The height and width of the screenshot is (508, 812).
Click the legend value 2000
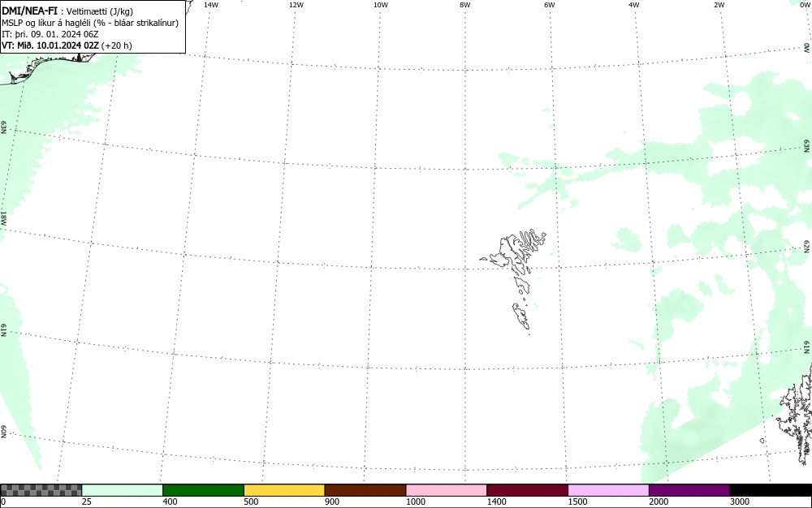point(659,502)
